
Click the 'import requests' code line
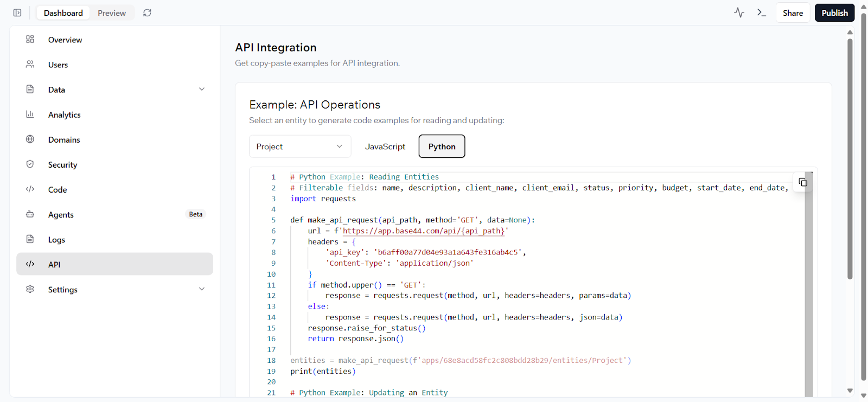click(323, 199)
